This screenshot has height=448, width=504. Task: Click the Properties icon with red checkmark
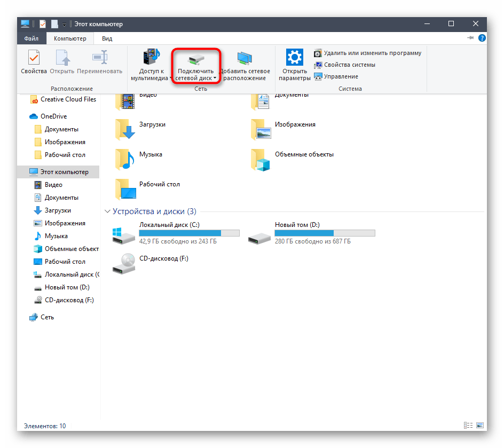pyautogui.click(x=34, y=58)
